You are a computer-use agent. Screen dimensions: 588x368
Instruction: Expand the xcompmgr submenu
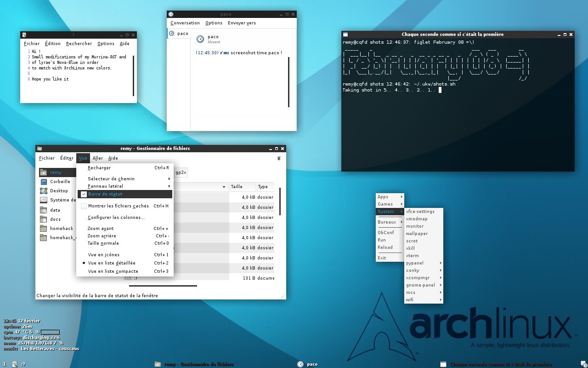tap(424, 278)
